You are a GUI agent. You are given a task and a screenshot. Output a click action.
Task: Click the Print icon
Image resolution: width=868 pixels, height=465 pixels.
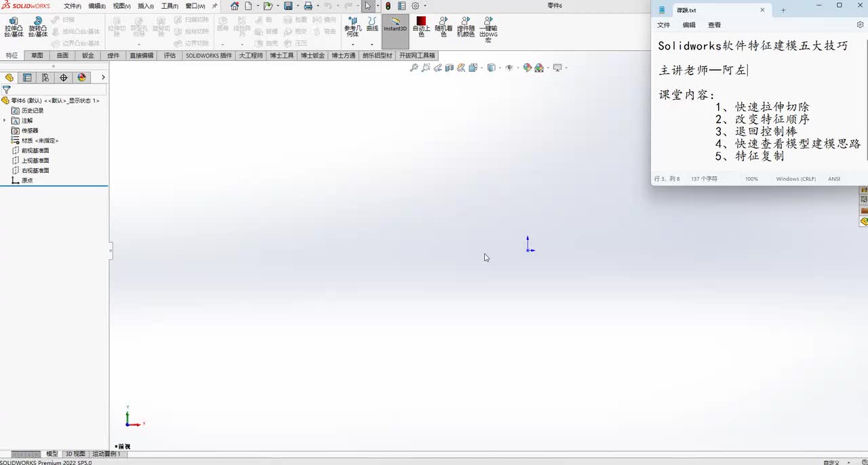tap(308, 6)
